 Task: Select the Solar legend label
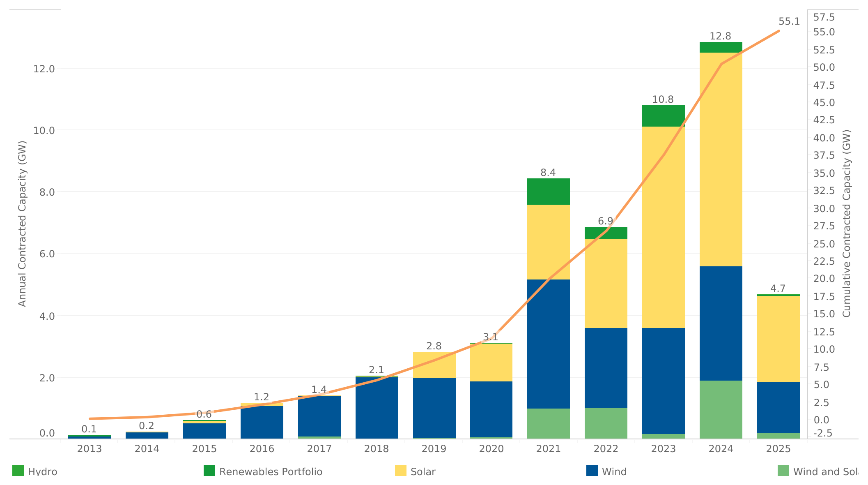(x=423, y=471)
